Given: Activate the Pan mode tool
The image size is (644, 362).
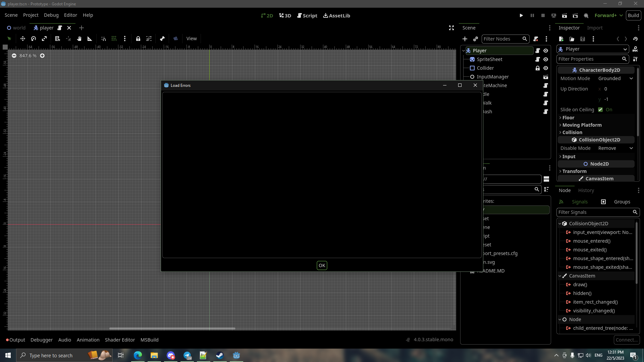Looking at the screenshot, I should coord(79,39).
